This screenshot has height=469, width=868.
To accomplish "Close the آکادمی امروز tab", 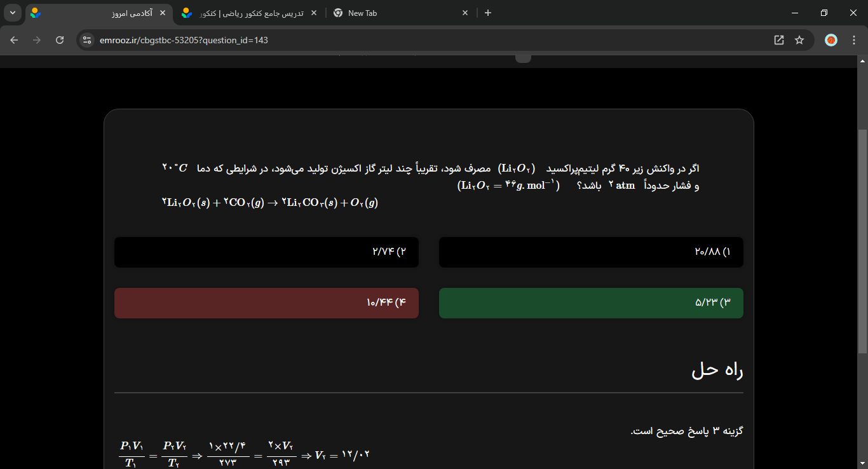I will (163, 13).
